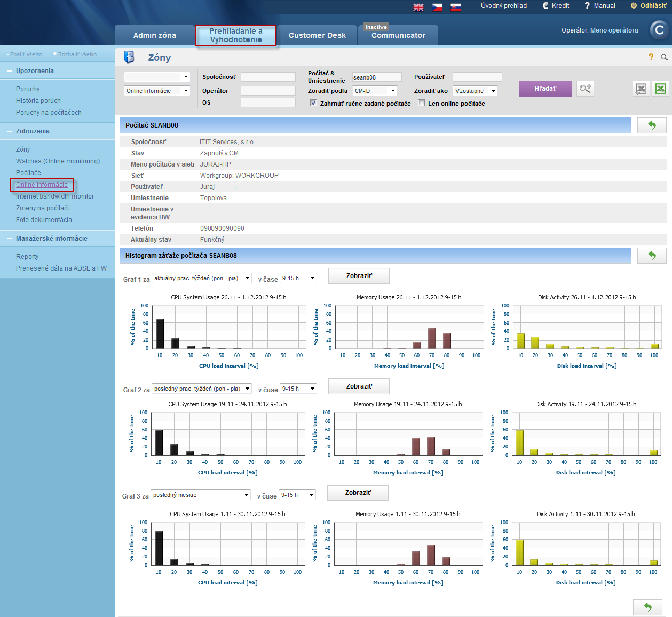Click the green back arrow beside Počítač SEANB08
The image size is (672, 617).
click(x=652, y=125)
